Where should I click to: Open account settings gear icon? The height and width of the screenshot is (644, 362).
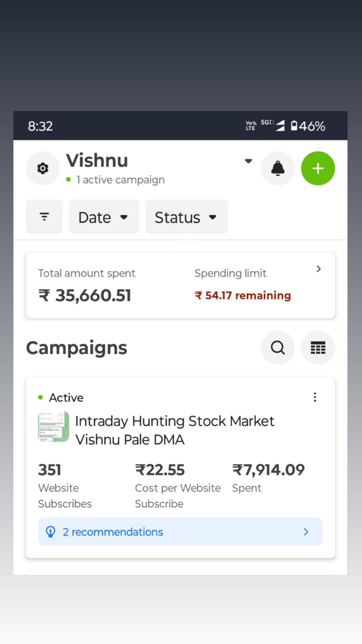click(x=43, y=168)
